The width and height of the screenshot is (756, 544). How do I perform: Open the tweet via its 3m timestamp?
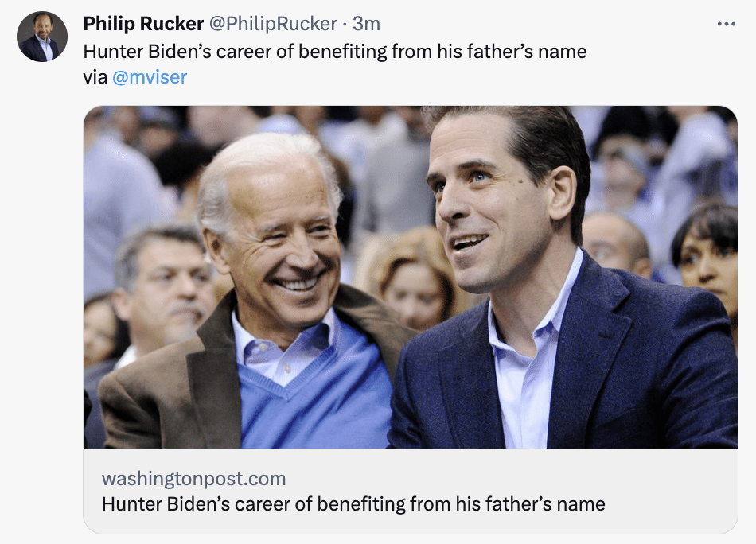[x=367, y=25]
